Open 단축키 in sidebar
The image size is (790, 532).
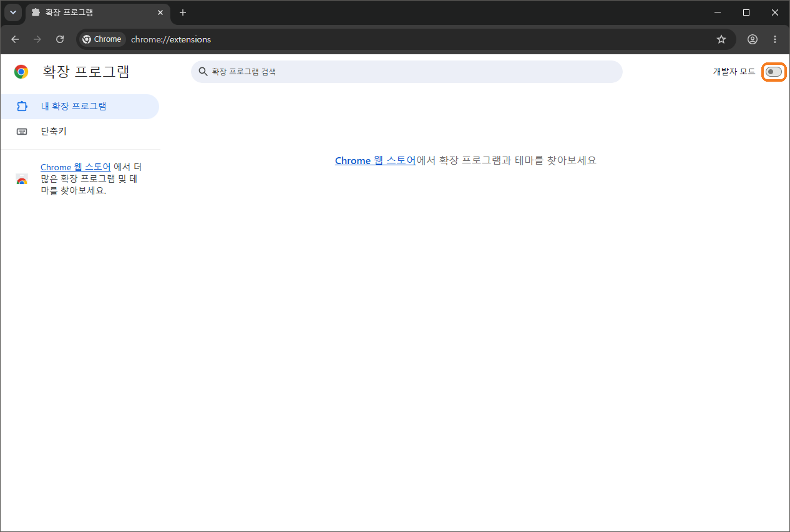coord(80,132)
